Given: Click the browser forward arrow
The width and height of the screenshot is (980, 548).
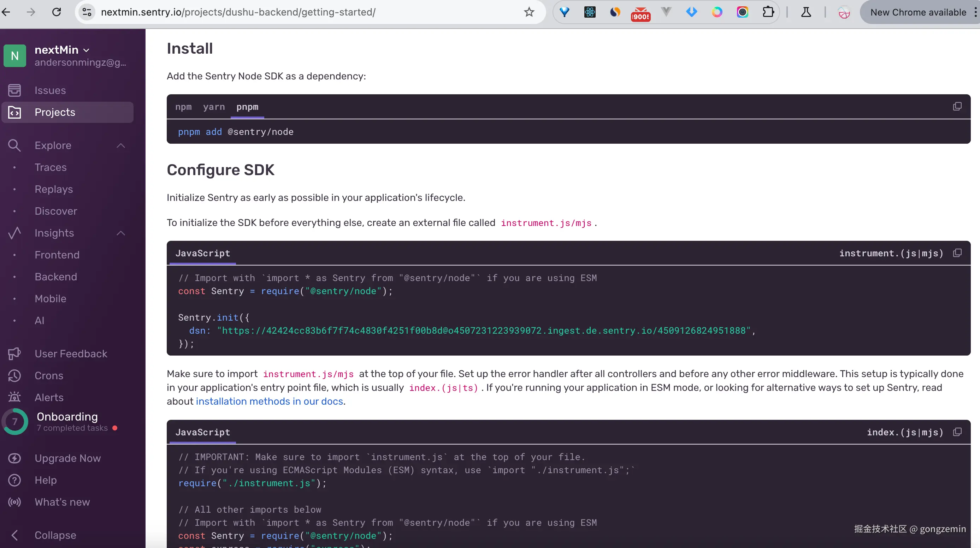Looking at the screenshot, I should 31,12.
